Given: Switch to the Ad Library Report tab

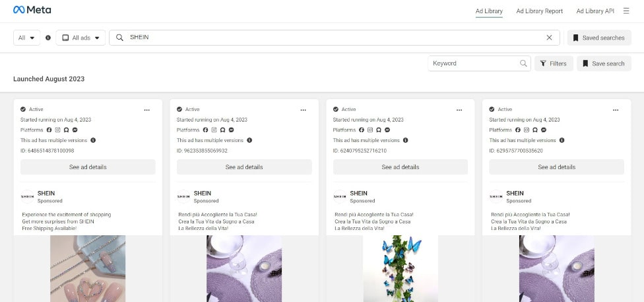Looking at the screenshot, I should click(539, 11).
